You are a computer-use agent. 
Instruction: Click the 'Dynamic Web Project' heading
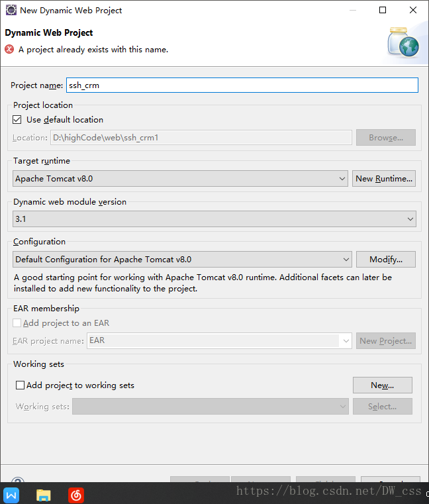click(49, 33)
